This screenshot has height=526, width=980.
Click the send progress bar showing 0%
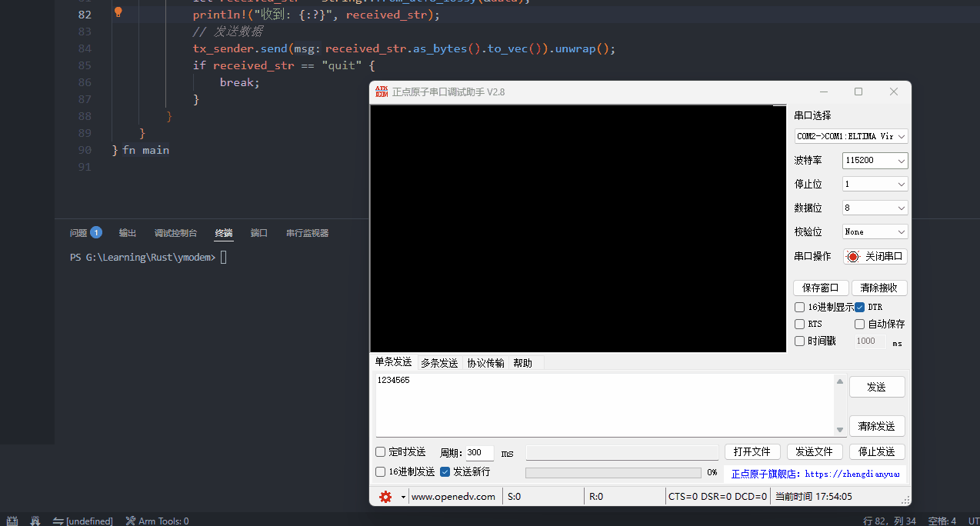[x=613, y=471]
